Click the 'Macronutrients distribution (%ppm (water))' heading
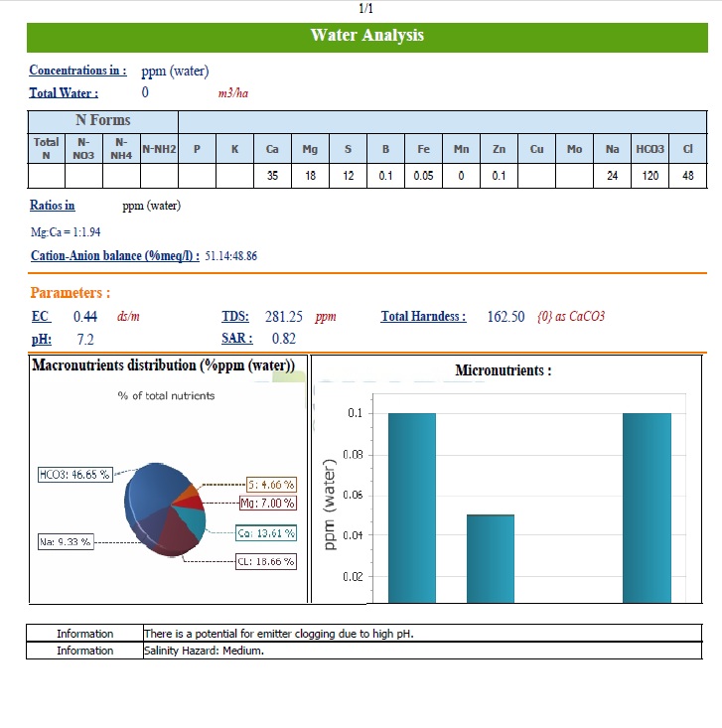 164,365
